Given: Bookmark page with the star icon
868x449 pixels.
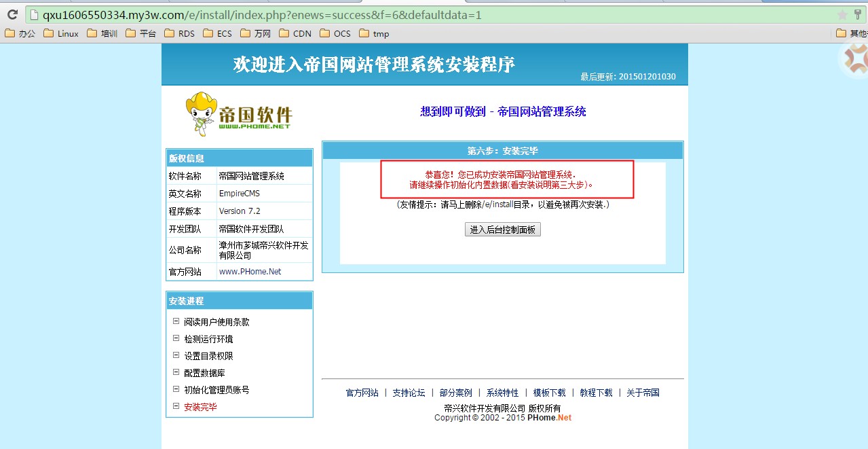Looking at the screenshot, I should pyautogui.click(x=842, y=14).
